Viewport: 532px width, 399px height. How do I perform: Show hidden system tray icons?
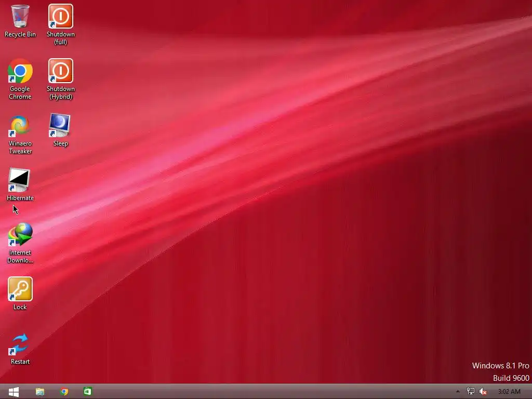[458, 391]
